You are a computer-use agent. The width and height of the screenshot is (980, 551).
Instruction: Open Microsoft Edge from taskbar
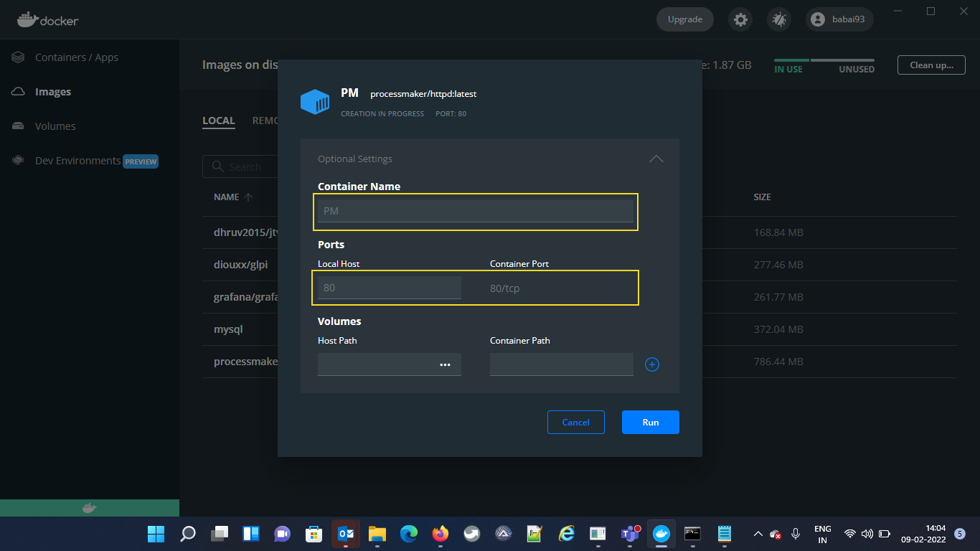(409, 534)
